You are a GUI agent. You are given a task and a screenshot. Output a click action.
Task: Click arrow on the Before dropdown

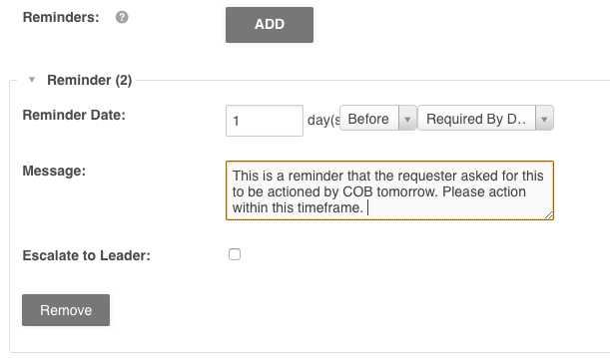tap(407, 119)
